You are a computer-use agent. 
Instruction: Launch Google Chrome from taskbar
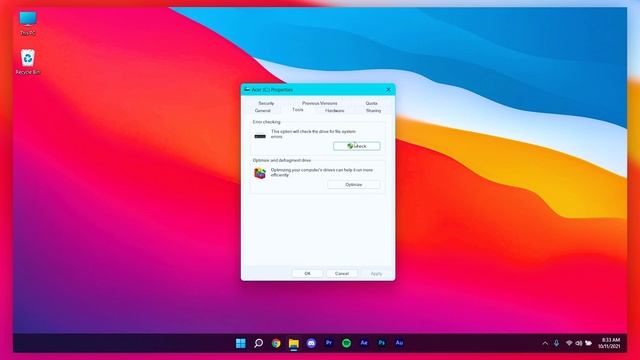[x=276, y=343]
